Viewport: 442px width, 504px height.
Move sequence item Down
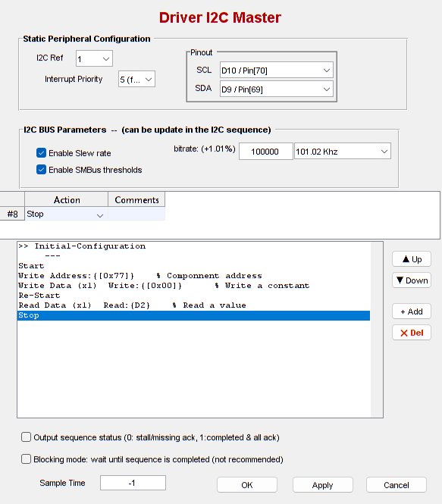coord(412,280)
